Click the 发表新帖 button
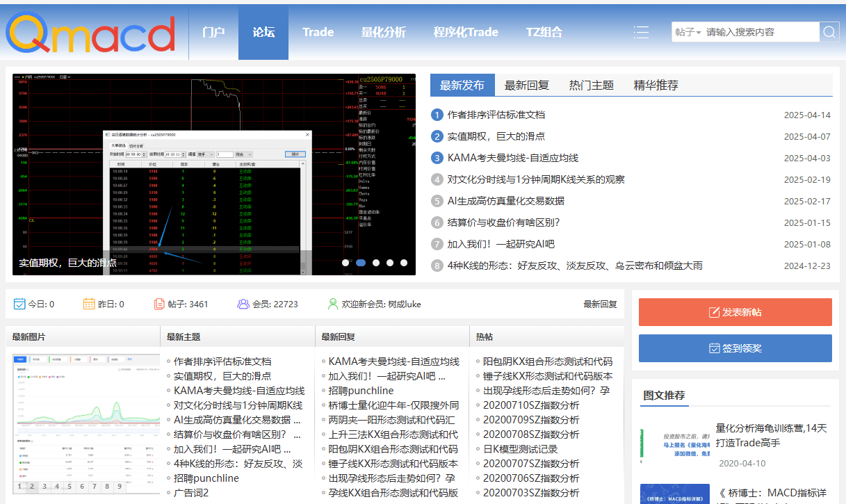 point(735,311)
